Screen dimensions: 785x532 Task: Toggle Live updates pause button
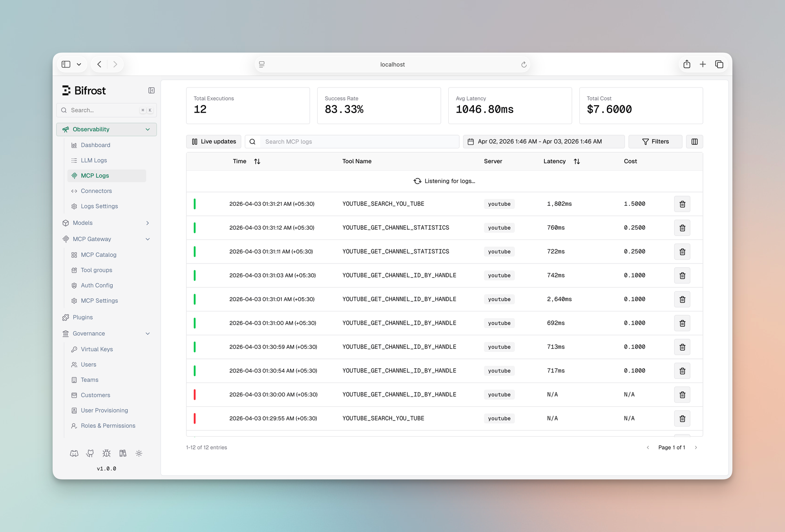point(214,142)
